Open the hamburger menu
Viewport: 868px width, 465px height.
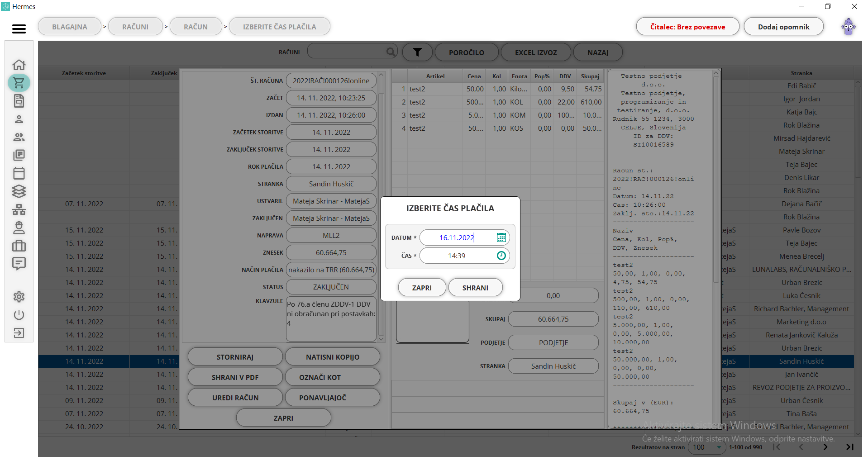[19, 29]
